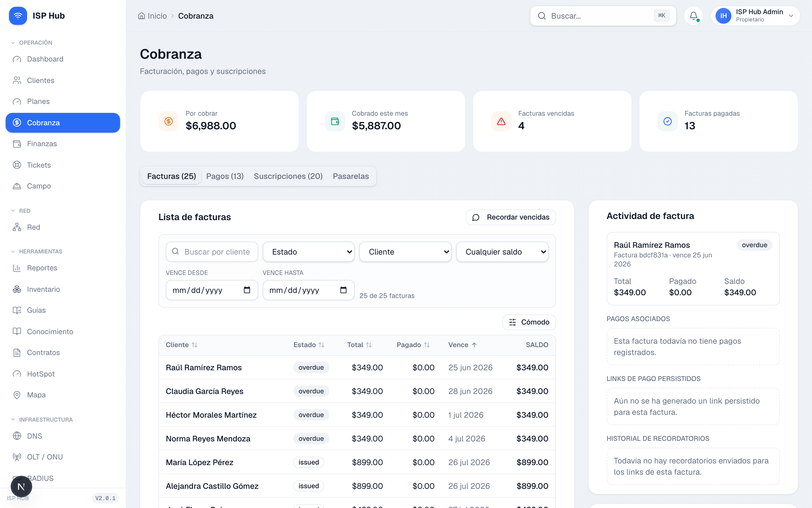The height and width of the screenshot is (508, 812).
Task: Open Conocimiento in the sidebar
Action: coord(63,332)
